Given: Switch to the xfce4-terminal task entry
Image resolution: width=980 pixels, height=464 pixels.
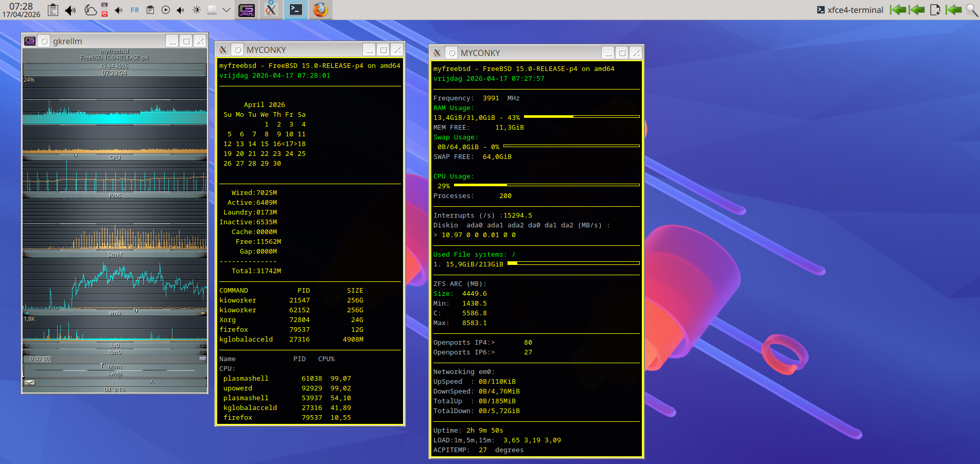Looking at the screenshot, I should point(850,10).
